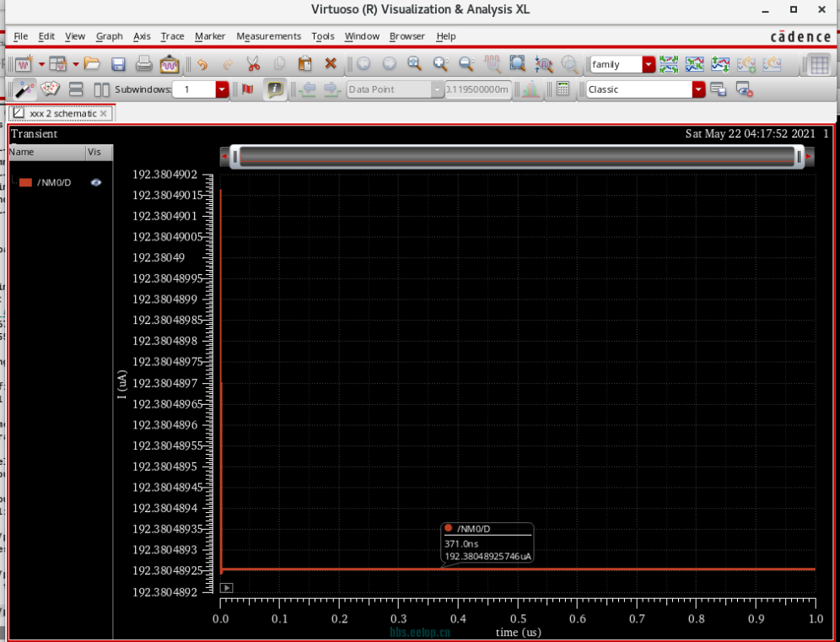The height and width of the screenshot is (642, 840).
Task: Print the current waveform graph
Action: tap(143, 64)
